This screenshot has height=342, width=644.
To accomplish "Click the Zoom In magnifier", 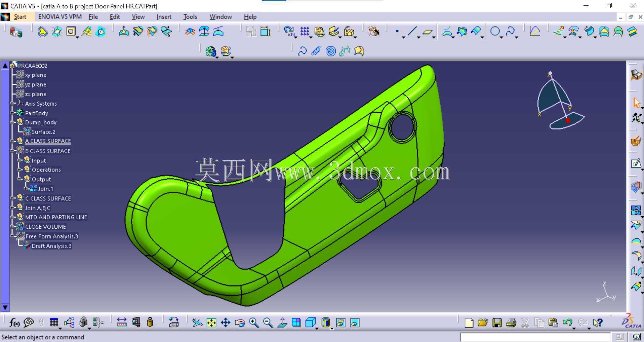I will click(254, 323).
